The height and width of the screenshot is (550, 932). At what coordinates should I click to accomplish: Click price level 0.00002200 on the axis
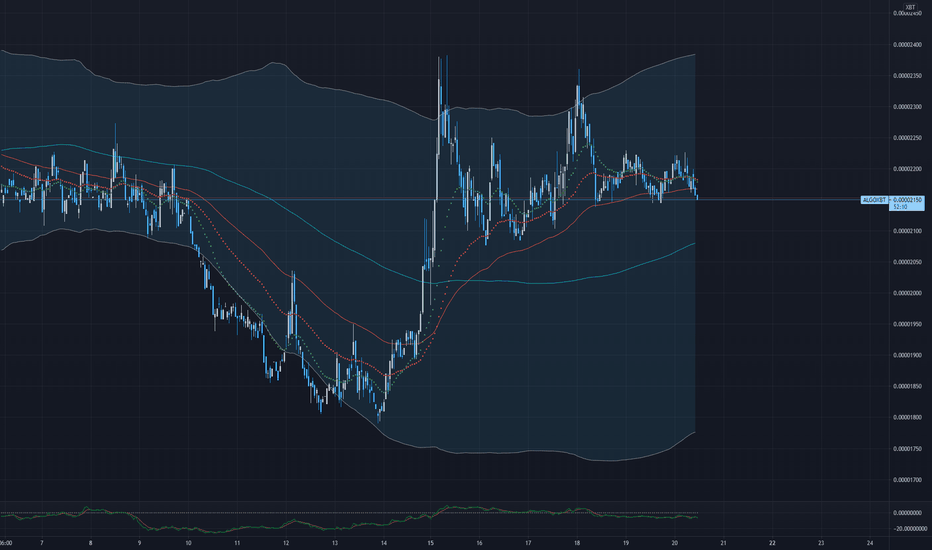click(x=908, y=169)
